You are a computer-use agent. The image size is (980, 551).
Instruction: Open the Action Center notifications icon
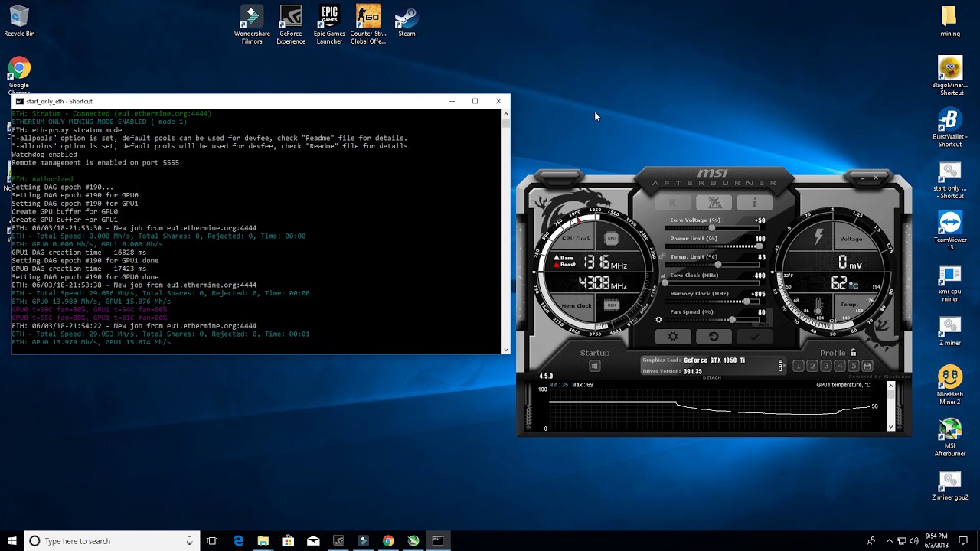click(x=963, y=541)
